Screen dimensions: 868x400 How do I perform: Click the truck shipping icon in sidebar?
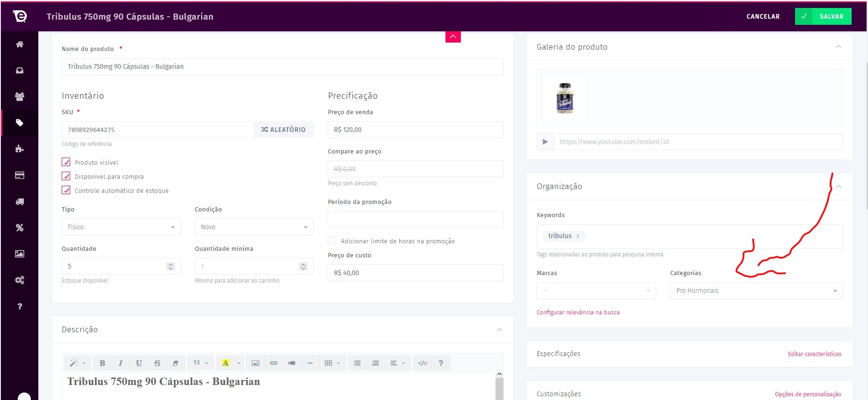pyautogui.click(x=20, y=202)
